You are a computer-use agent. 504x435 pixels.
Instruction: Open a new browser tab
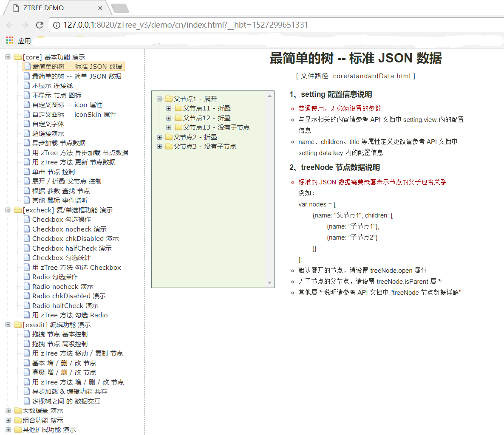[x=120, y=8]
